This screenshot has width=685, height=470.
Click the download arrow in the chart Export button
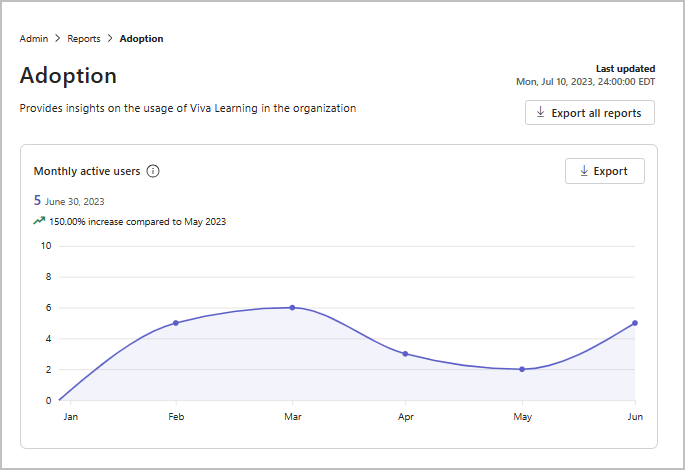583,171
